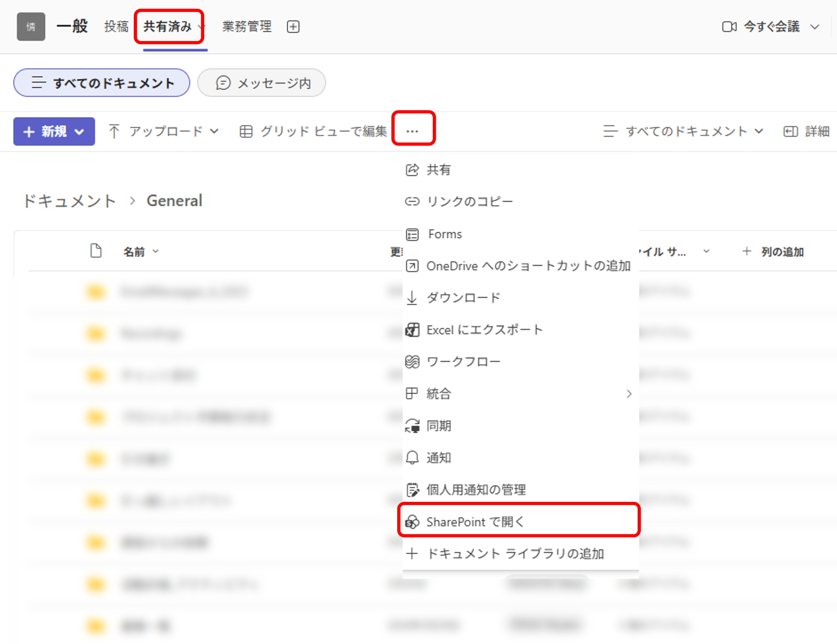Expand the 統合 submenu

521,394
